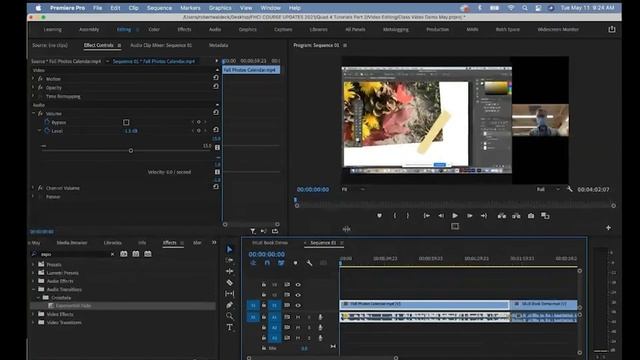Expand Presets folder in Effects panel
This screenshot has height=360, width=640.
coord(33,264)
